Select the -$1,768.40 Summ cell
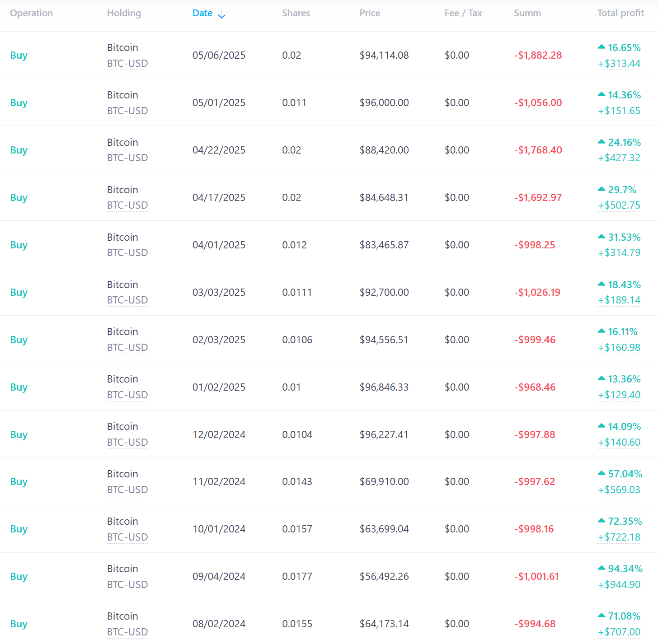Viewport: 658px width, 644px height. [538, 150]
